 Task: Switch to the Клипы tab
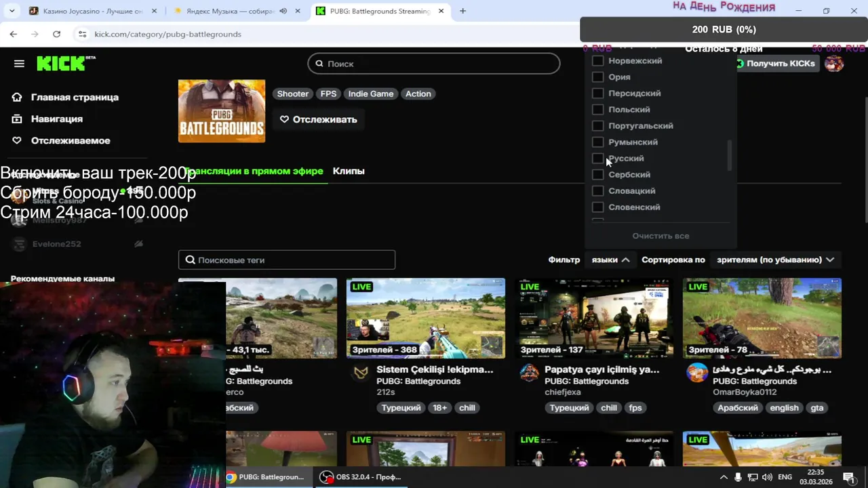[x=349, y=171]
